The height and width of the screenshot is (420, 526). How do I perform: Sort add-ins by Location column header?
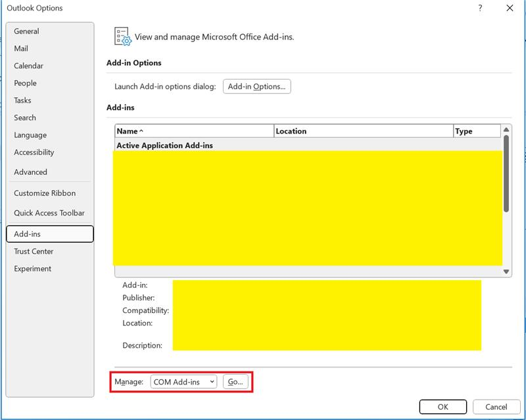click(x=364, y=131)
